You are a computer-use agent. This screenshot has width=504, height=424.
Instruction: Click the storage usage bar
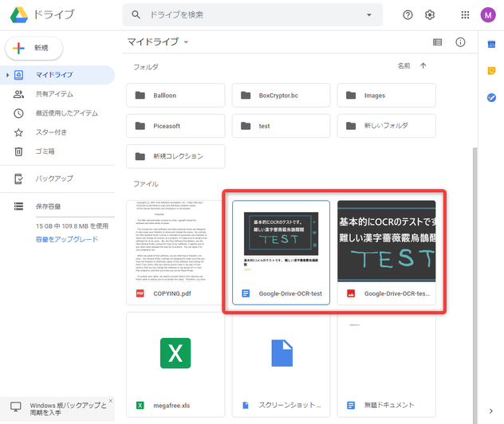(75, 217)
